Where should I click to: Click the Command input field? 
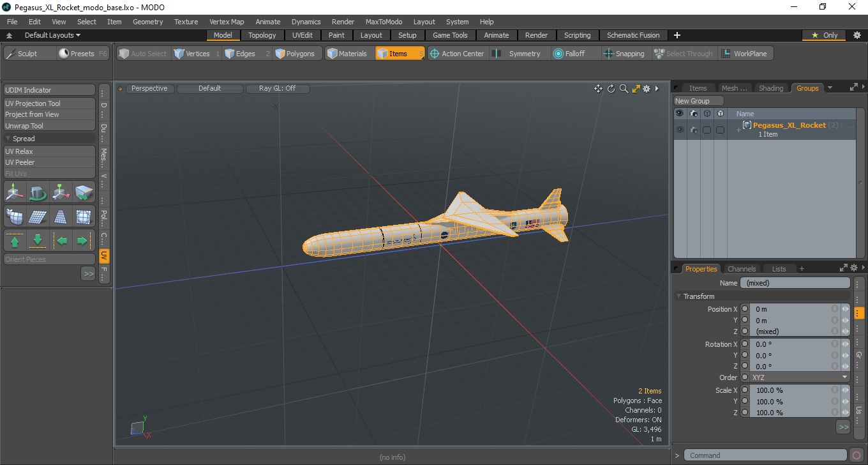tap(765, 455)
